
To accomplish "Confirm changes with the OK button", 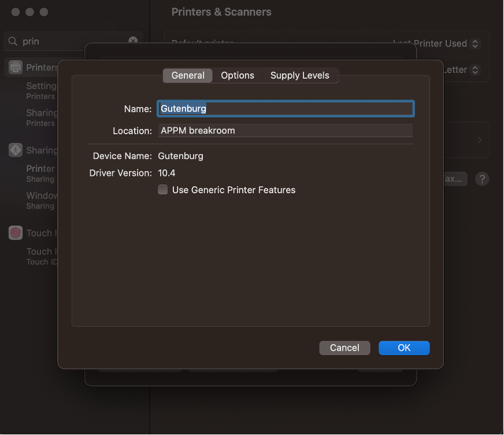I will pos(403,348).
